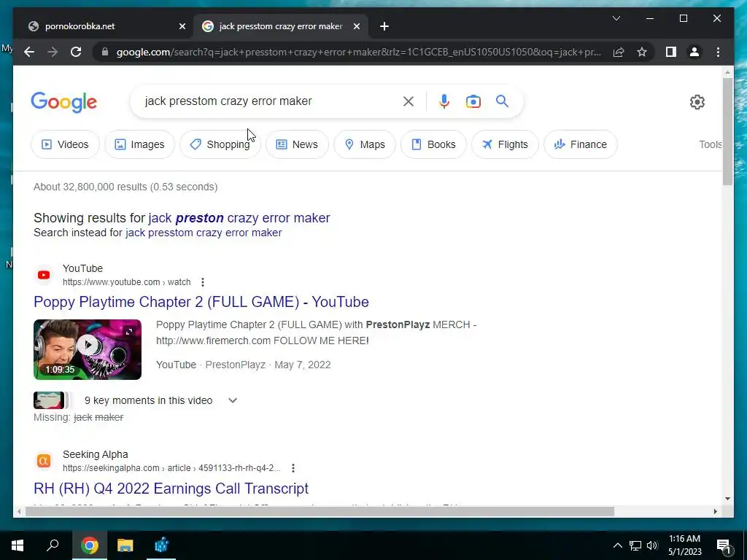This screenshot has width=747, height=560.
Task: Open options for the Seeking Alpha result
Action: [293, 468]
